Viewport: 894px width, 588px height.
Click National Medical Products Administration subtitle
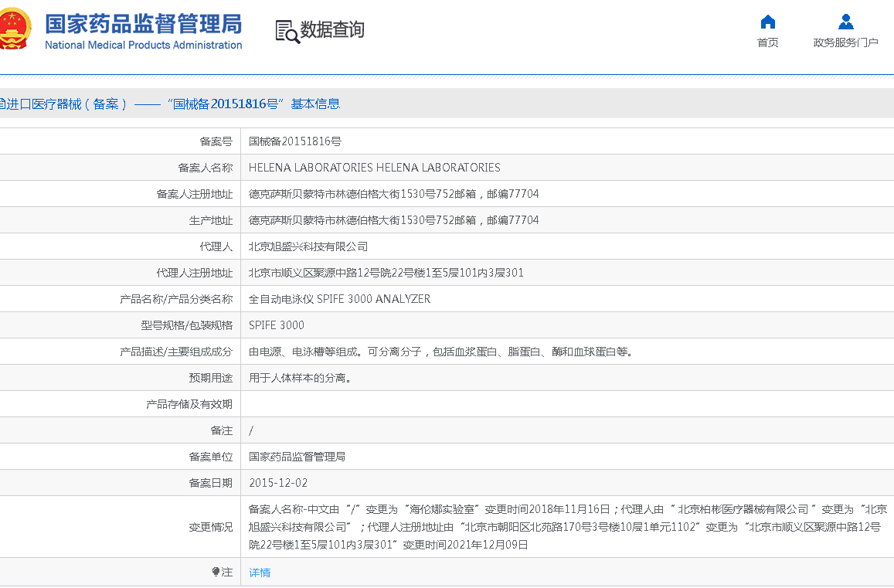click(143, 45)
